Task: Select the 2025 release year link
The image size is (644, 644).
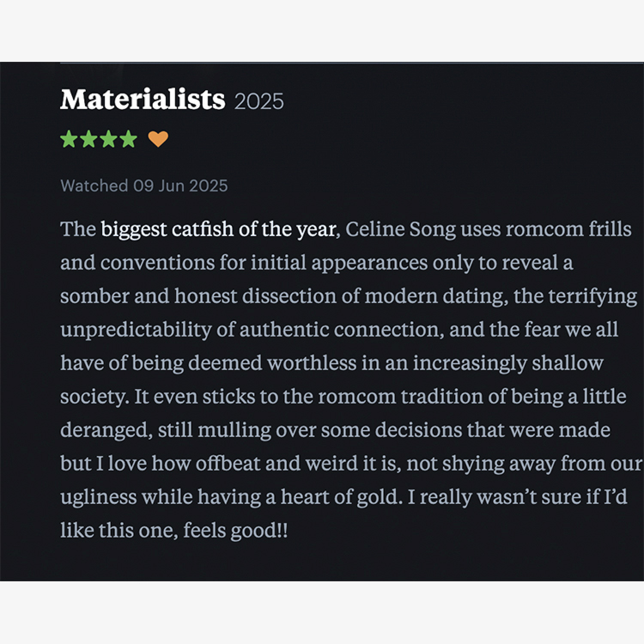Action: tap(259, 102)
